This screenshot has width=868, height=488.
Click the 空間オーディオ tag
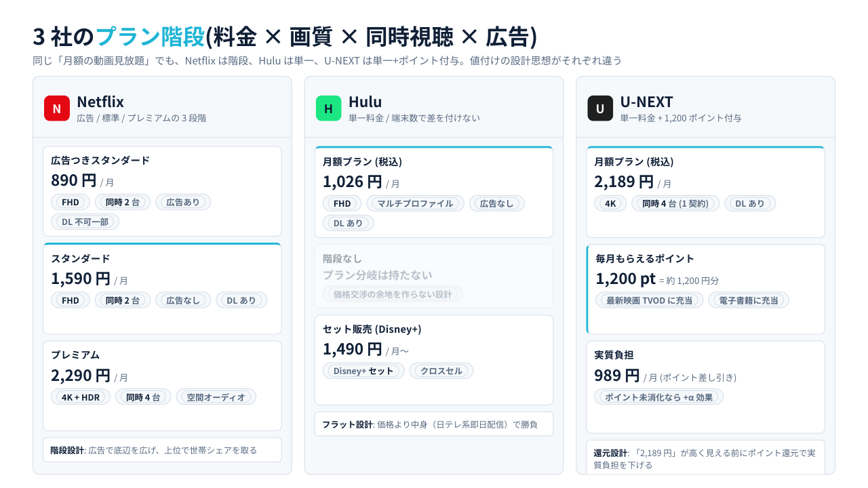pos(216,397)
